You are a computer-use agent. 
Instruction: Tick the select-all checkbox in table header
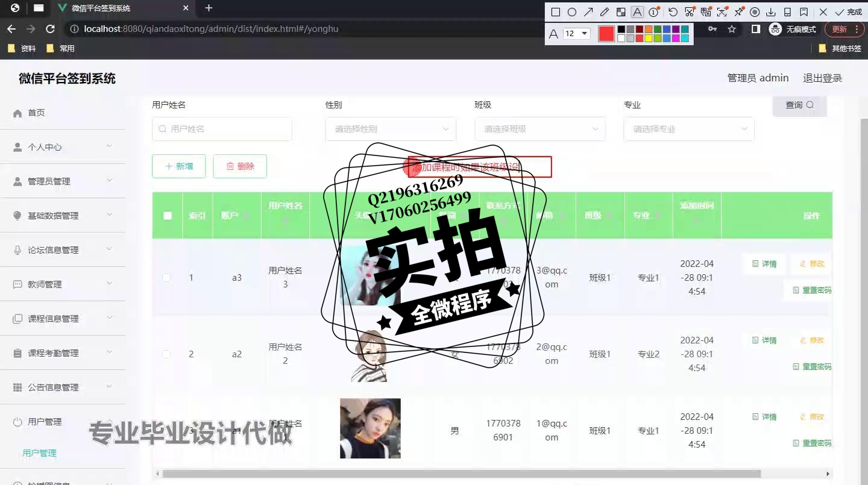tap(168, 216)
